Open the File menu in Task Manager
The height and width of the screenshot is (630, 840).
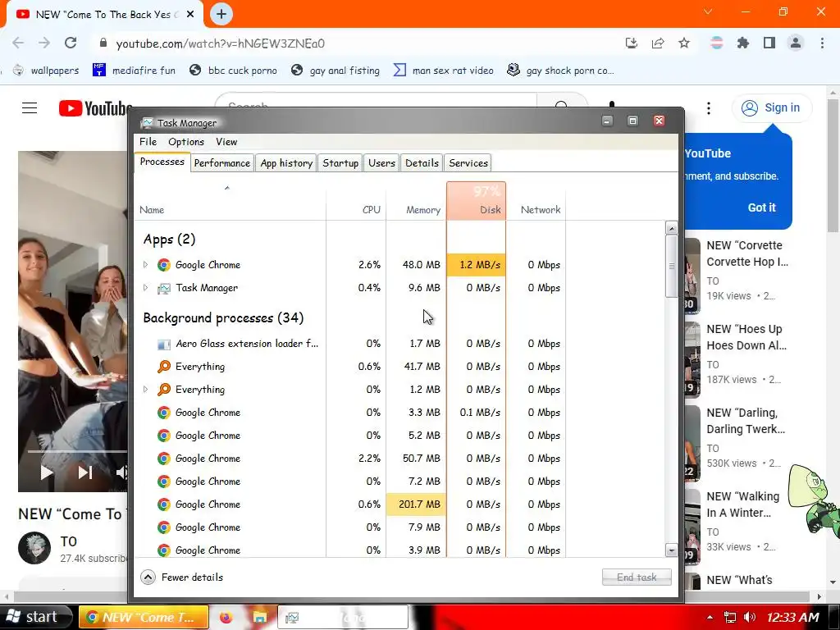(148, 141)
